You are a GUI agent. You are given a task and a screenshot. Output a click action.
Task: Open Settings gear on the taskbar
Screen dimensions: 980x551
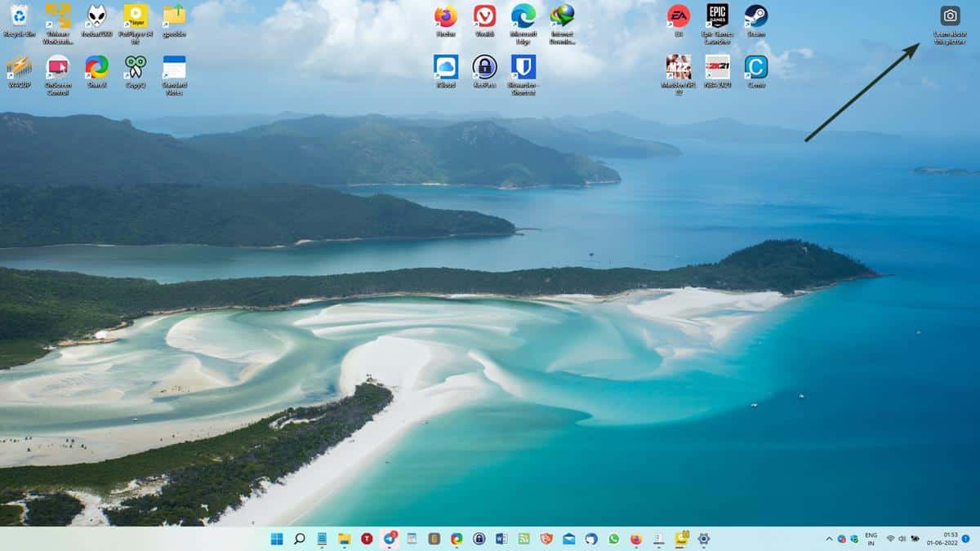(x=703, y=539)
